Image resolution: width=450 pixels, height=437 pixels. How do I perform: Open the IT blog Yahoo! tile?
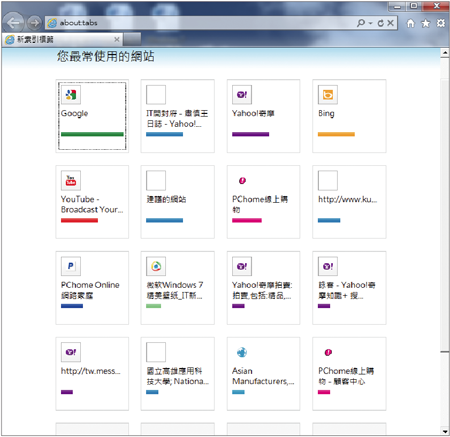(x=177, y=116)
